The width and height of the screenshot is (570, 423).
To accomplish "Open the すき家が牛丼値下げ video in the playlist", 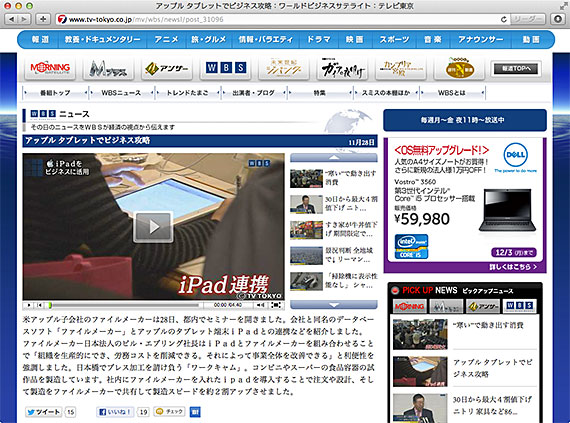I will 334,230.
